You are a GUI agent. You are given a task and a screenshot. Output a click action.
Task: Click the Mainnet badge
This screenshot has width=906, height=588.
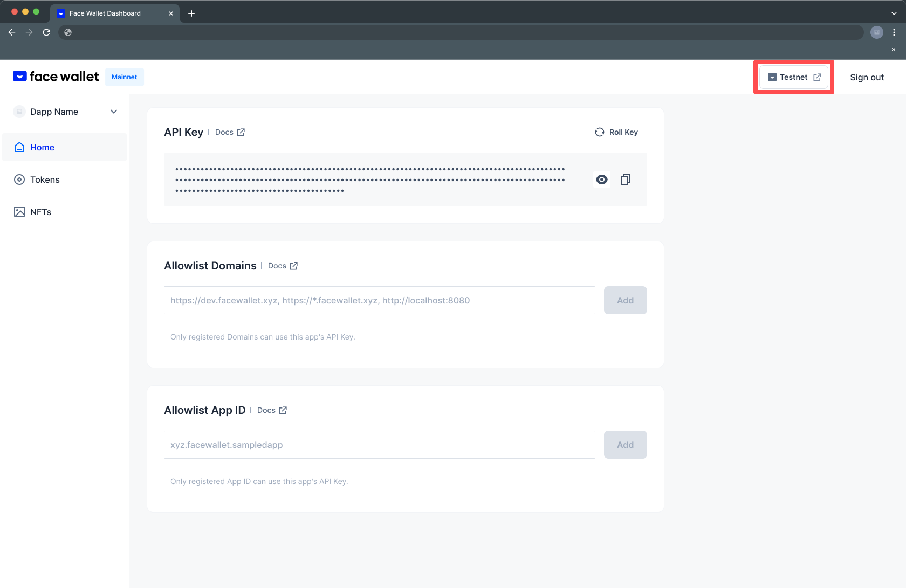[x=125, y=77]
